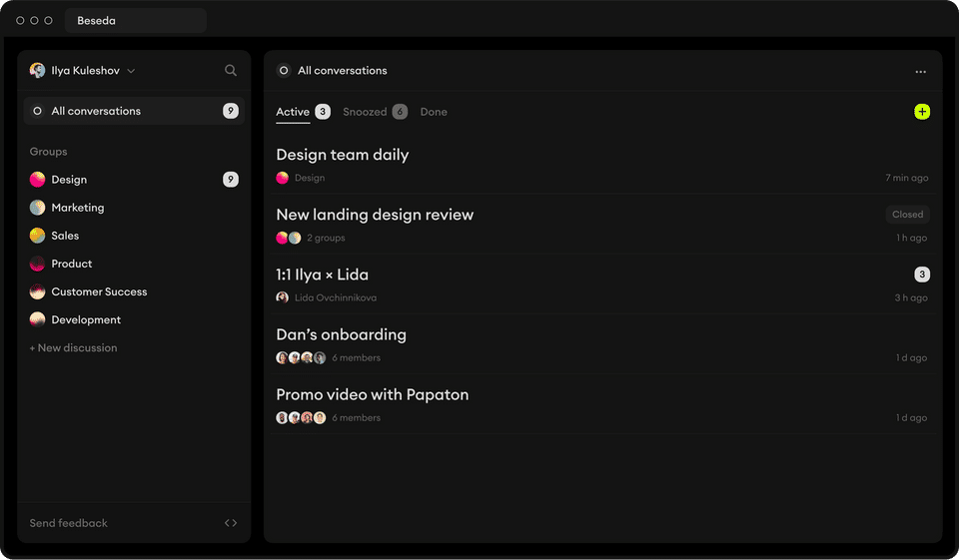The height and width of the screenshot is (560, 959).
Task: Click the Active tab count badge
Action: click(x=323, y=112)
